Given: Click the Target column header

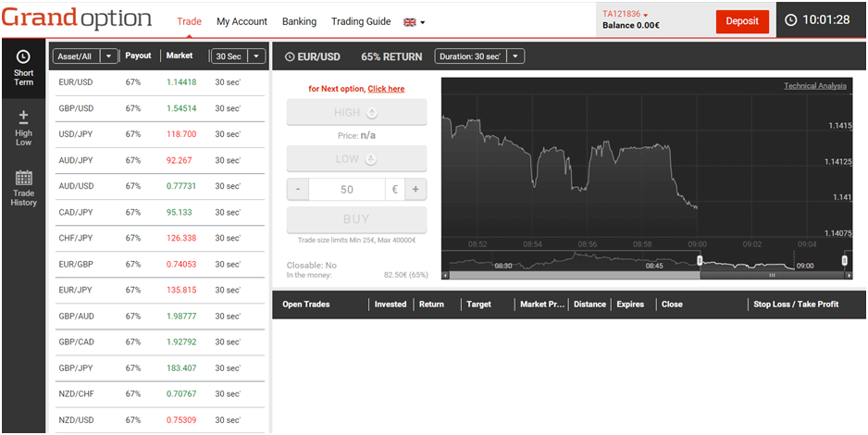Looking at the screenshot, I should coord(478,304).
